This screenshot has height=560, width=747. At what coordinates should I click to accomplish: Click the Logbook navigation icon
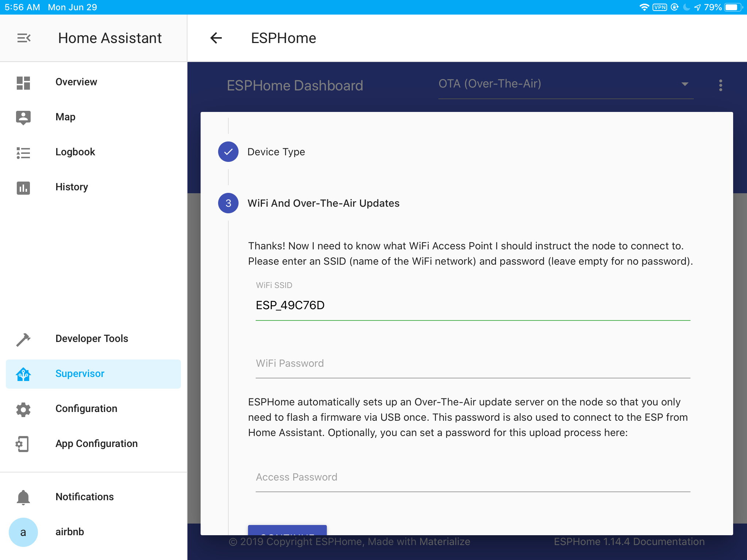click(23, 152)
